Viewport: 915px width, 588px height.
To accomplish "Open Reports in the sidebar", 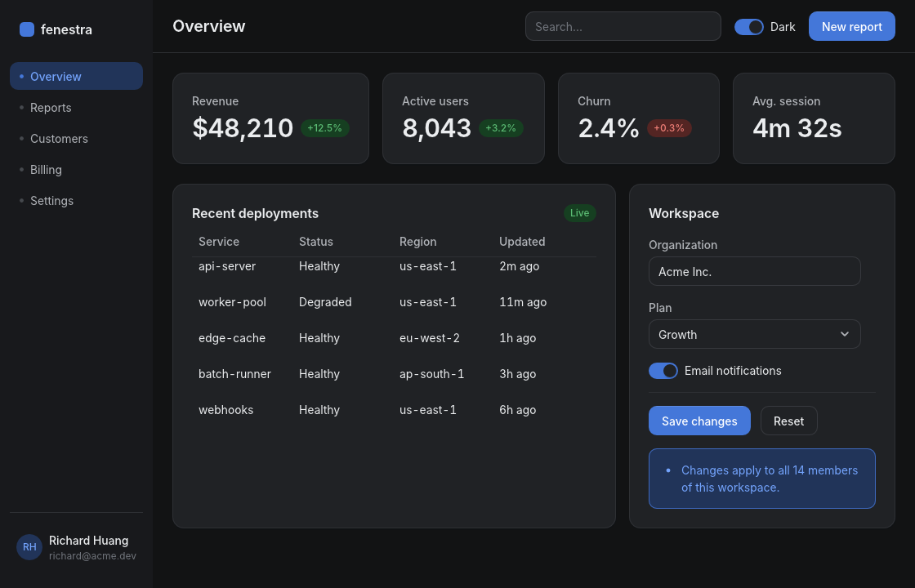I will pos(77,107).
